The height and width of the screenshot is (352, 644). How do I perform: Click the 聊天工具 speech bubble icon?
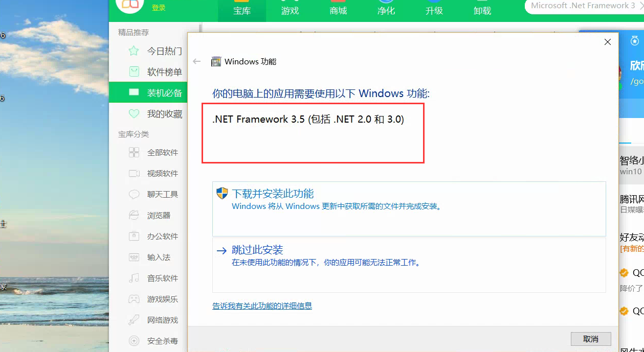(x=134, y=194)
